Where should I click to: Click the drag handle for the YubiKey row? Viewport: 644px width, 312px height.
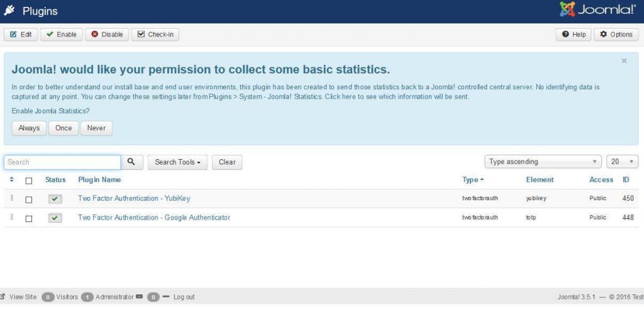click(x=11, y=199)
